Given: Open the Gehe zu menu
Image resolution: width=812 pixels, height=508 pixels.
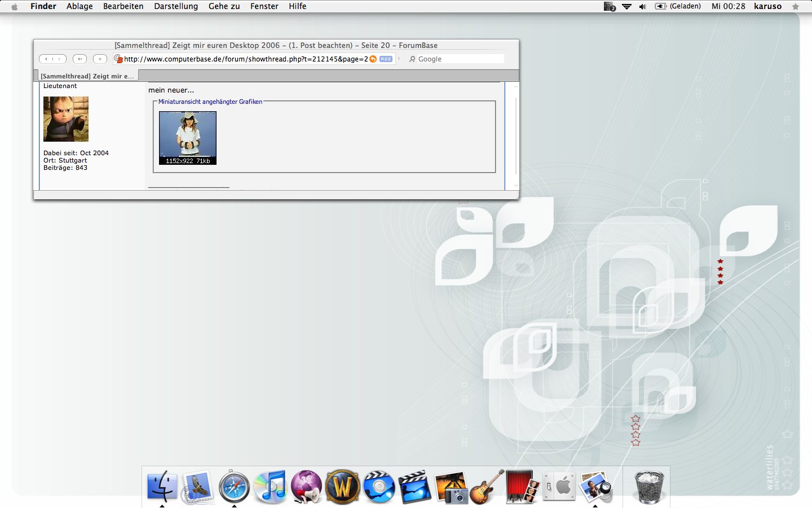Looking at the screenshot, I should [224, 6].
